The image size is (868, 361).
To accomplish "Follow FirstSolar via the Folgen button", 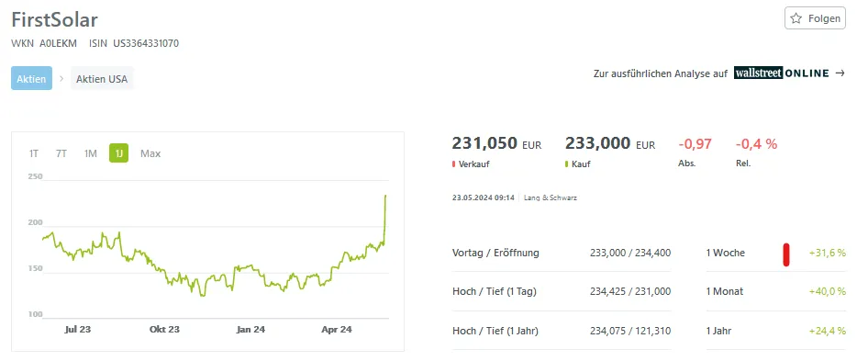I will point(815,18).
